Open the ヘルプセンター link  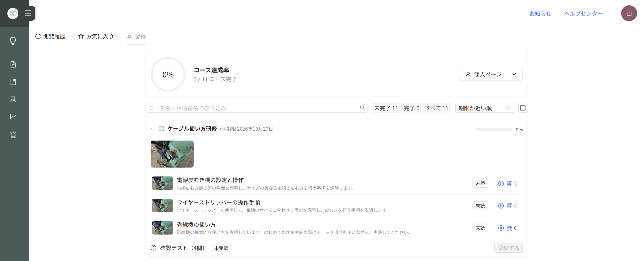[x=583, y=13]
